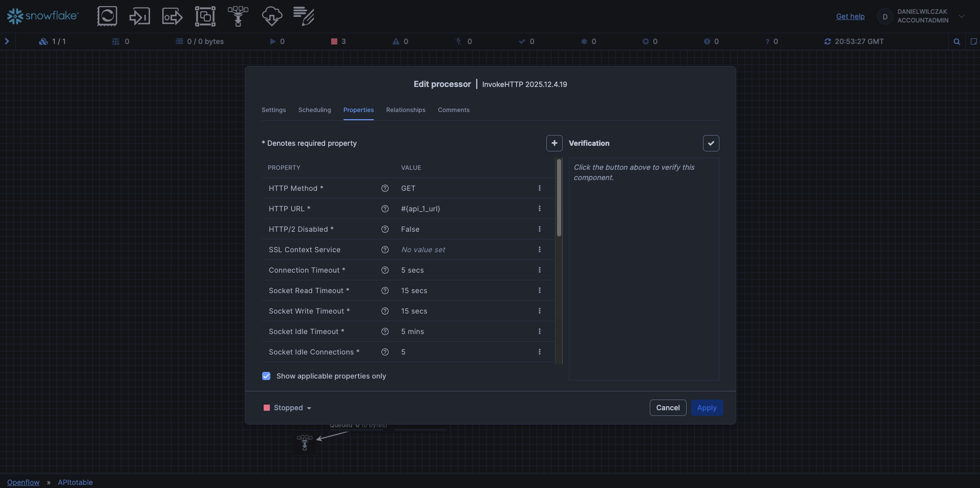Click the Apply button
Image resolution: width=980 pixels, height=488 pixels.
pyautogui.click(x=707, y=408)
